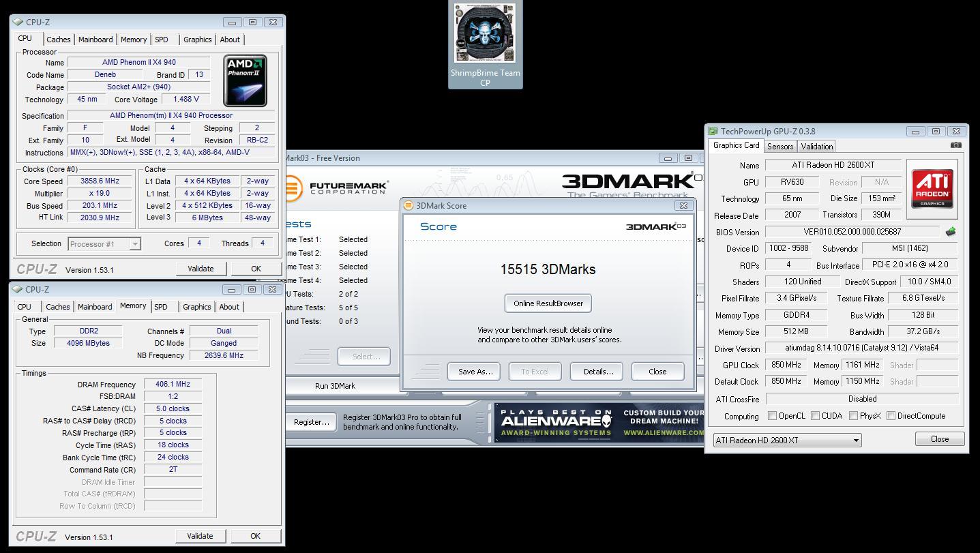Click the Alienware advertisement banner
980x553 pixels.
point(600,423)
